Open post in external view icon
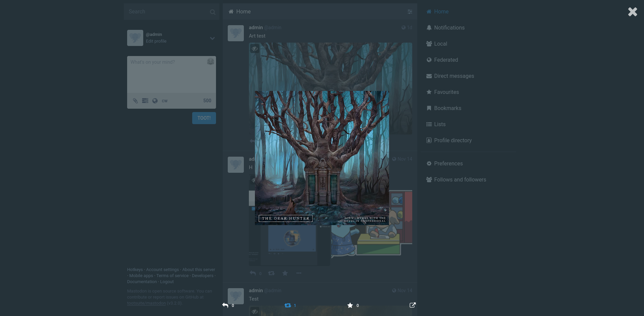Image resolution: width=644 pixels, height=316 pixels. point(413,305)
